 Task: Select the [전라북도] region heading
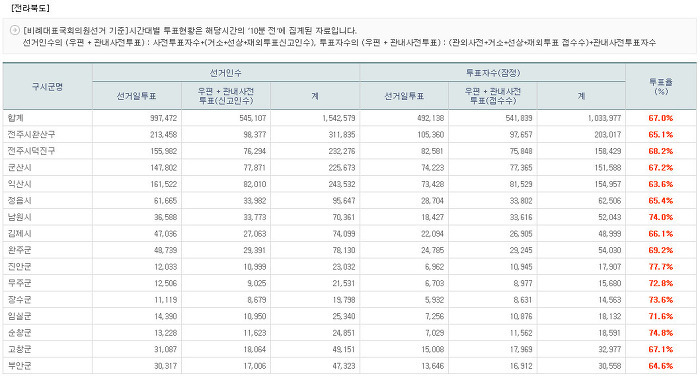30,8
